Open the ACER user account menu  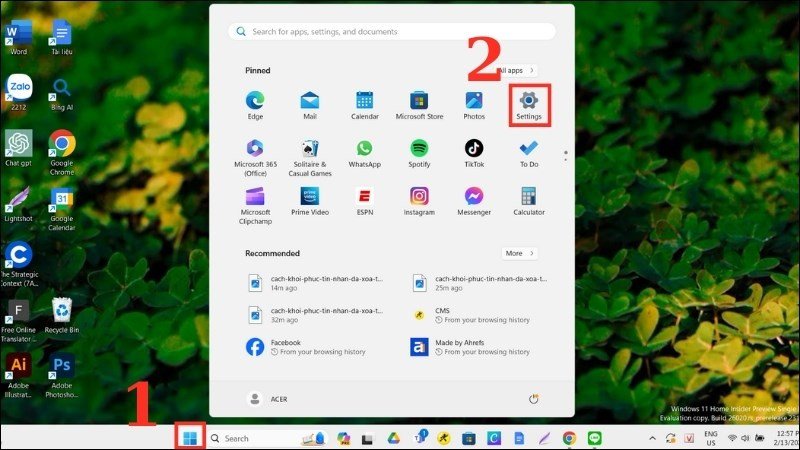point(268,398)
